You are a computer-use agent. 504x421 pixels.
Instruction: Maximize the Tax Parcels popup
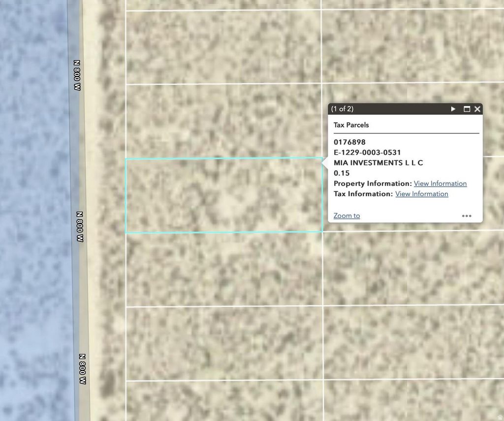[467, 109]
